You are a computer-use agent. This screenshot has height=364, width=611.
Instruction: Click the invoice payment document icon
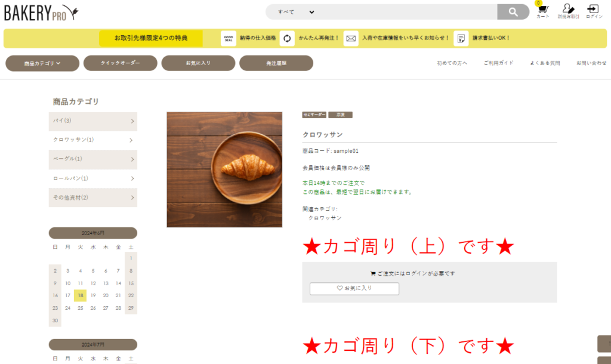tap(461, 39)
